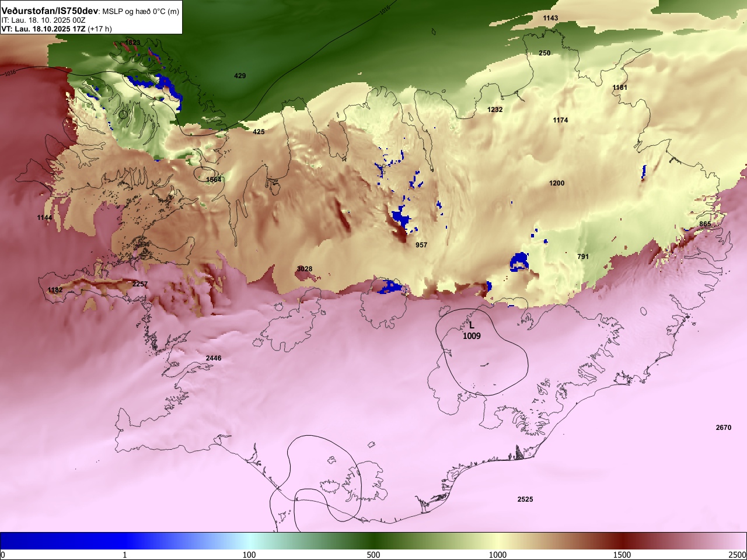Click the 1143 height label
Screen dimensions: 747x560
point(550,18)
